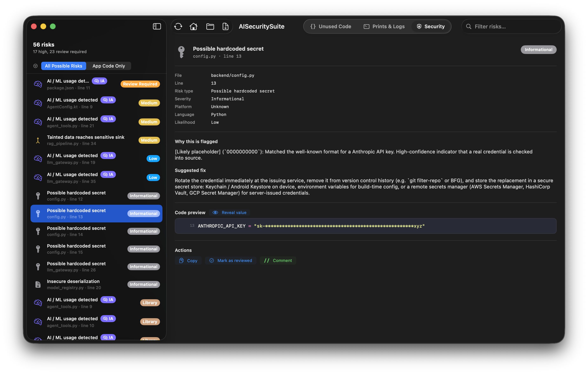Click AISecuritySuite project title

pos(261,26)
